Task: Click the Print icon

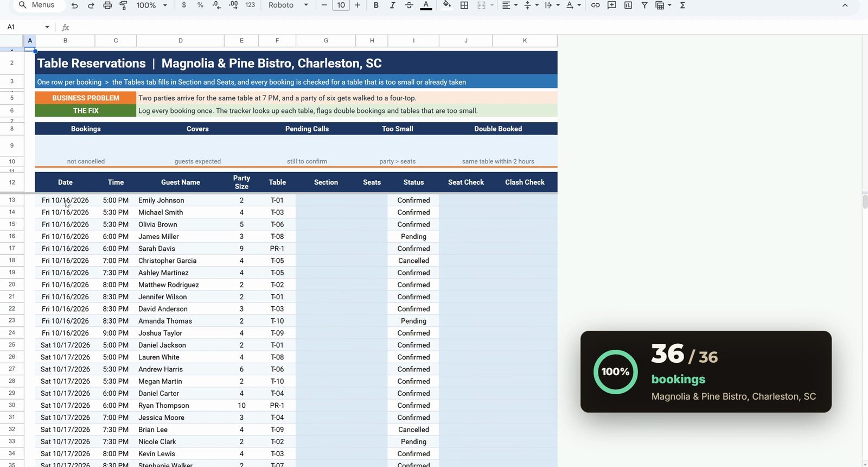Action: point(107,5)
